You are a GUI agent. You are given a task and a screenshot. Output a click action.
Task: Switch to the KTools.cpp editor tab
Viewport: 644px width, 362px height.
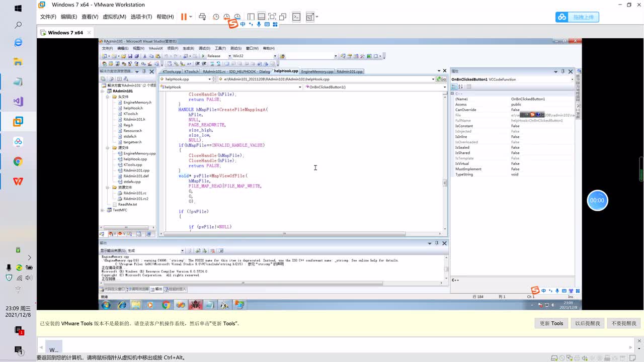coord(172,71)
